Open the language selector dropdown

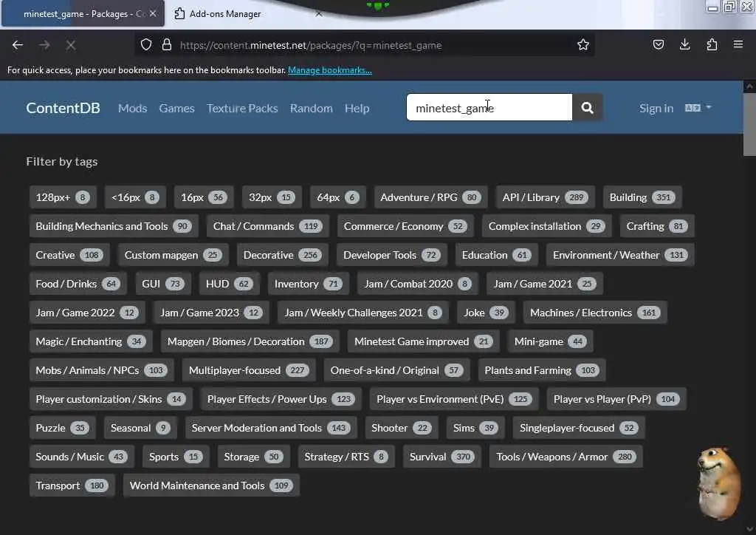click(698, 108)
